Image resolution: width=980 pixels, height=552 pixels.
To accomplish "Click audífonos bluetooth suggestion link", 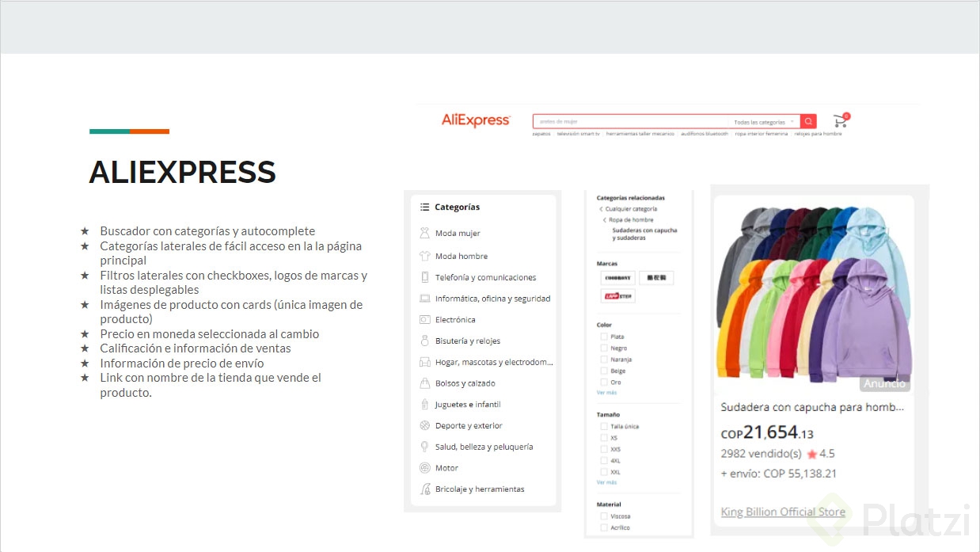I will [x=705, y=134].
